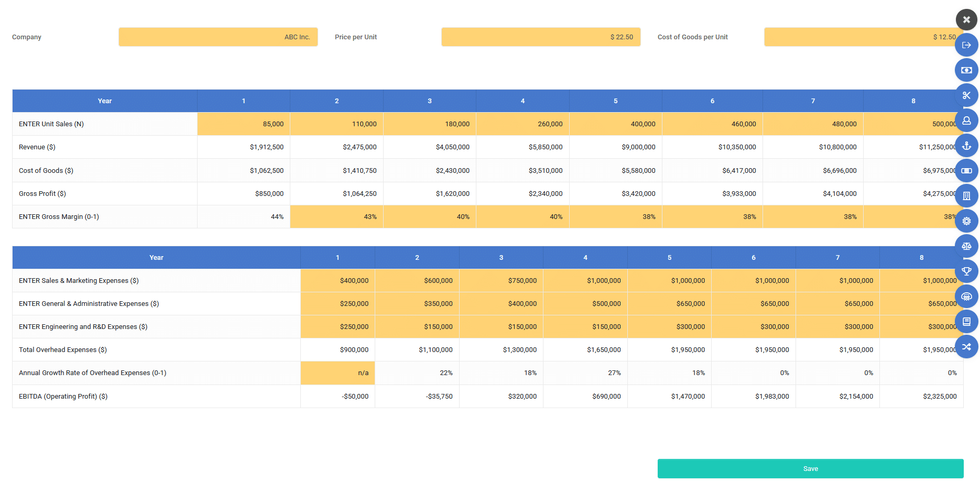Viewport: 980px width, 483px height.
Task: Open the basketball hoop icon
Action: coord(966,297)
